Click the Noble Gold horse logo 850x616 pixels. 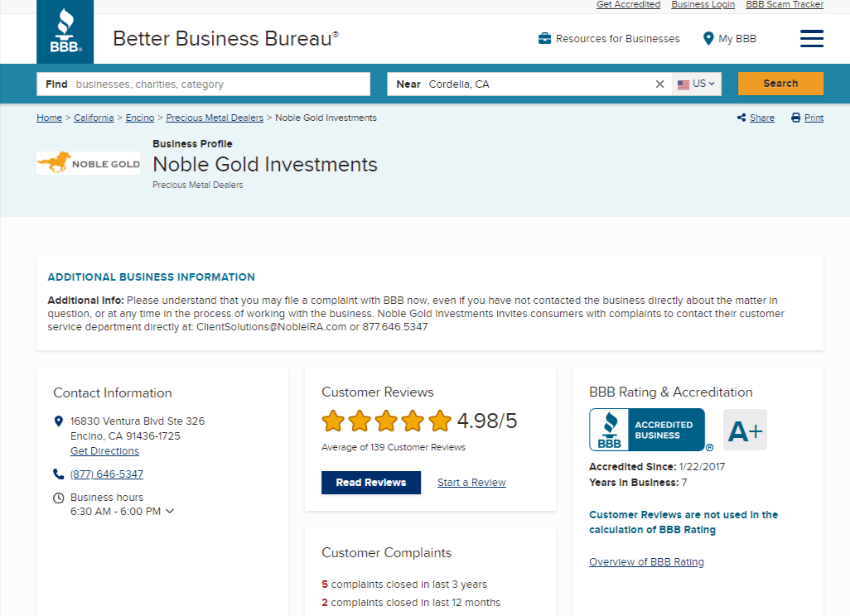point(89,163)
